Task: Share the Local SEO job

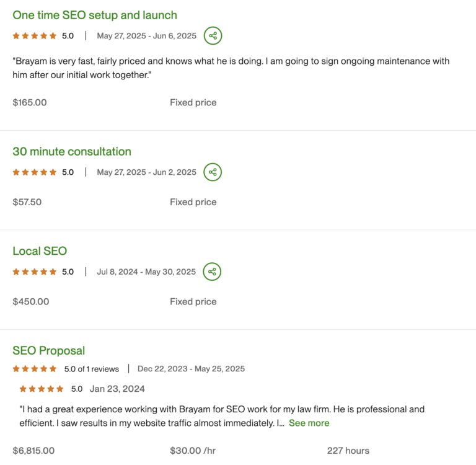Action: (x=212, y=272)
